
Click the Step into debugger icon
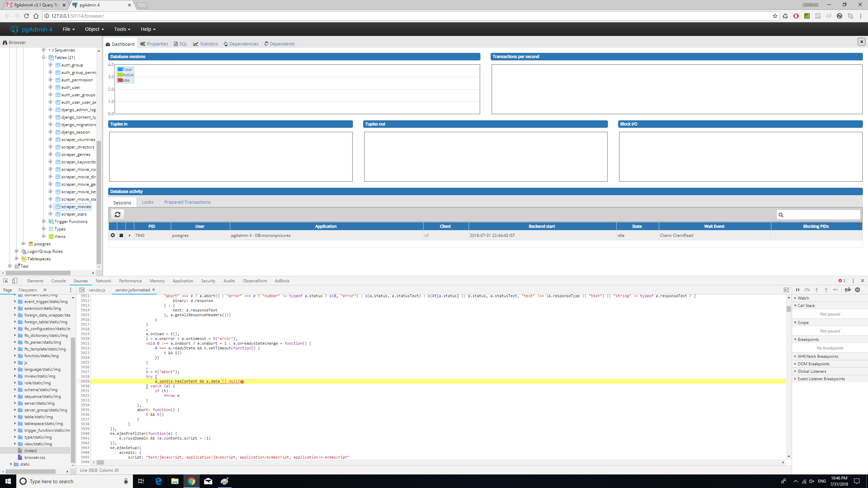[x=816, y=290]
